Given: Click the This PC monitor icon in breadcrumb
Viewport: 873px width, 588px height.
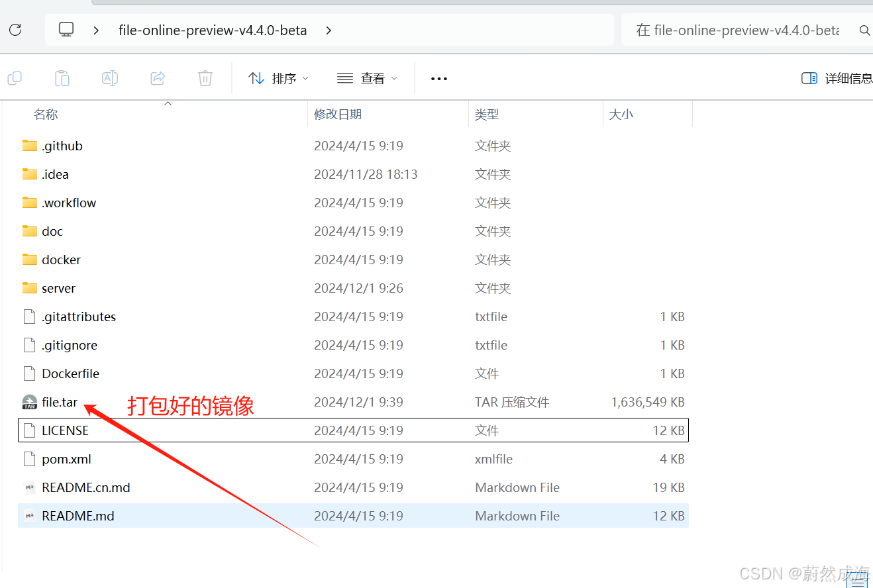Looking at the screenshot, I should click(66, 30).
